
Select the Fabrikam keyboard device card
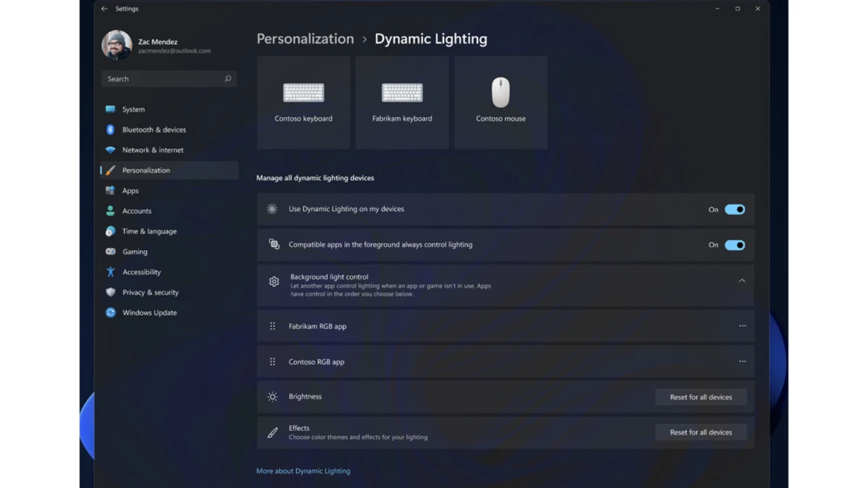click(x=402, y=103)
